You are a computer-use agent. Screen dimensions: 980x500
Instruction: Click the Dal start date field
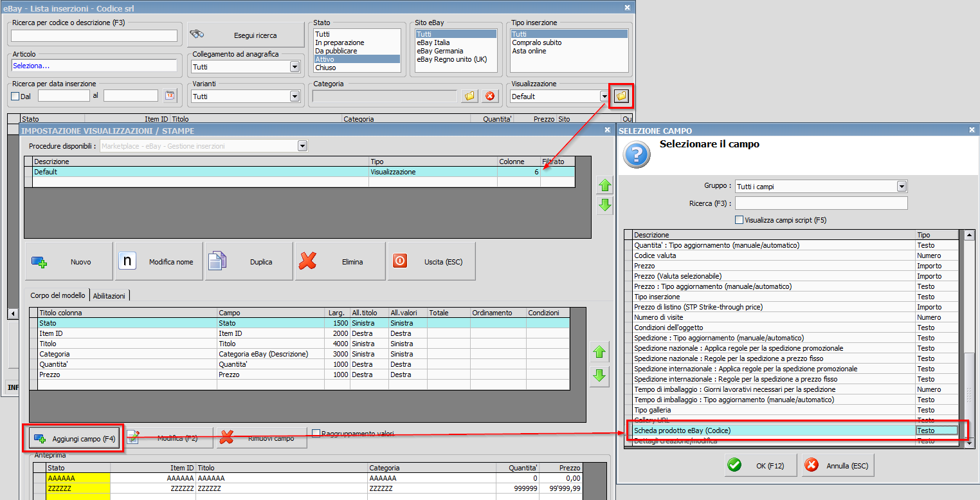tap(64, 96)
